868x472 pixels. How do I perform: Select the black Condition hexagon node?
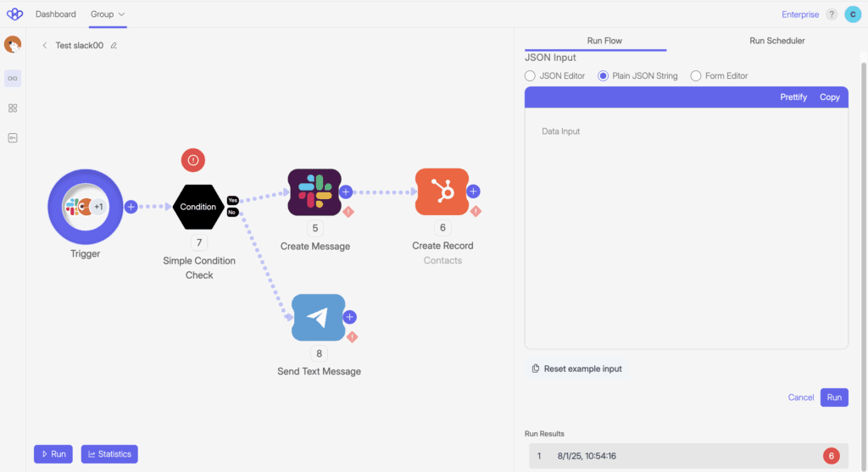pyautogui.click(x=198, y=207)
